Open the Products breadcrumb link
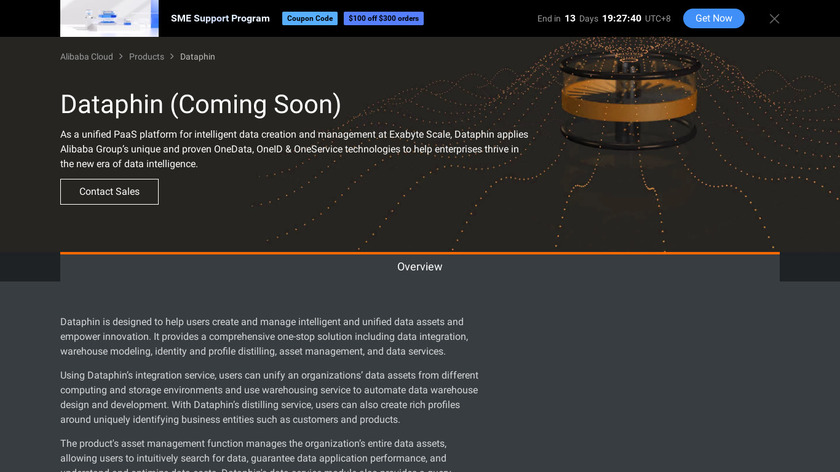The width and height of the screenshot is (840, 472). tap(146, 57)
